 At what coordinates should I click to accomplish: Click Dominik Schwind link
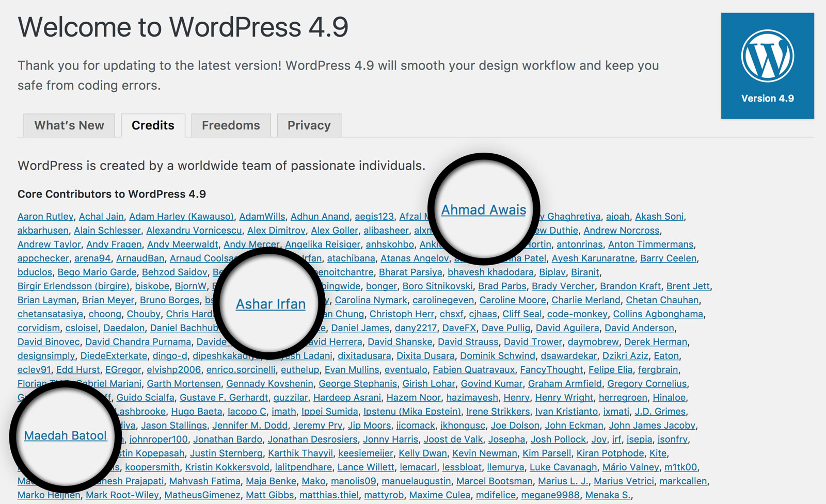pos(498,356)
